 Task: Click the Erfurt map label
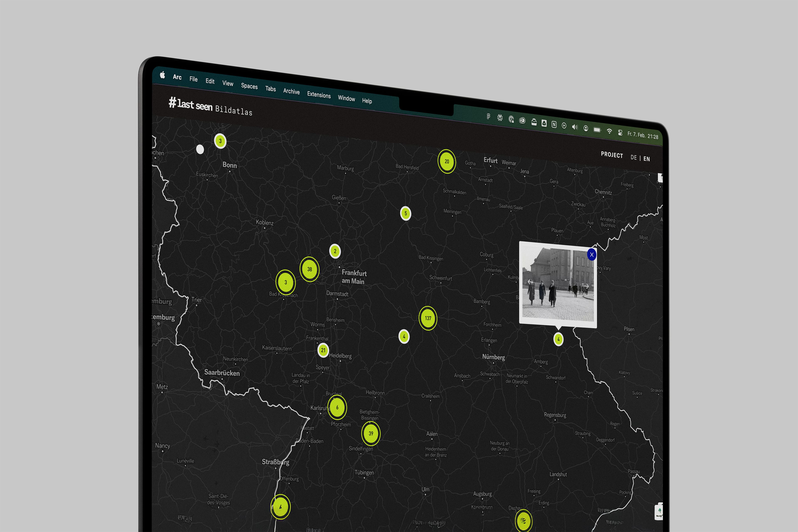point(491,160)
